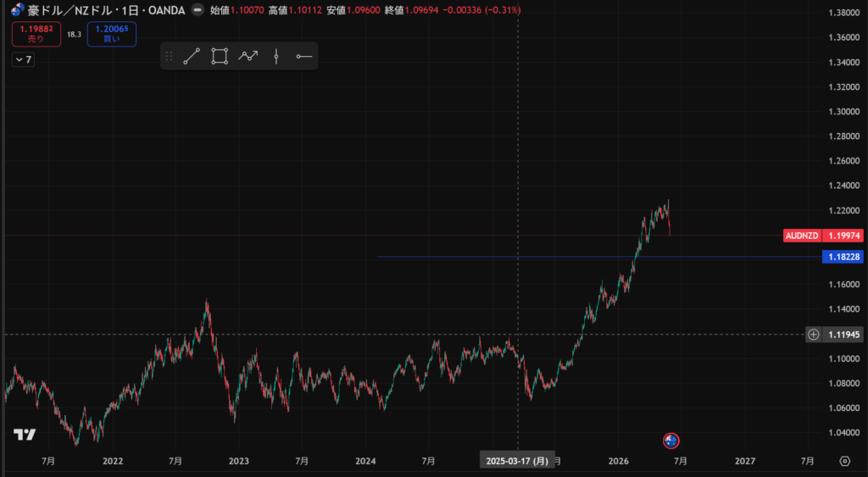
Task: Click the Australia economic event marker
Action: (671, 441)
